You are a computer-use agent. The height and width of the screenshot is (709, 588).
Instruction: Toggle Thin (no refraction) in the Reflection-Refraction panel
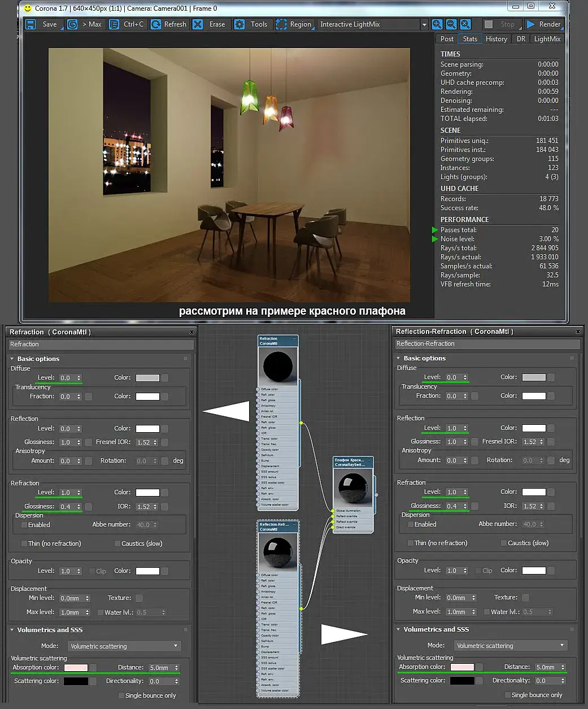click(x=411, y=543)
